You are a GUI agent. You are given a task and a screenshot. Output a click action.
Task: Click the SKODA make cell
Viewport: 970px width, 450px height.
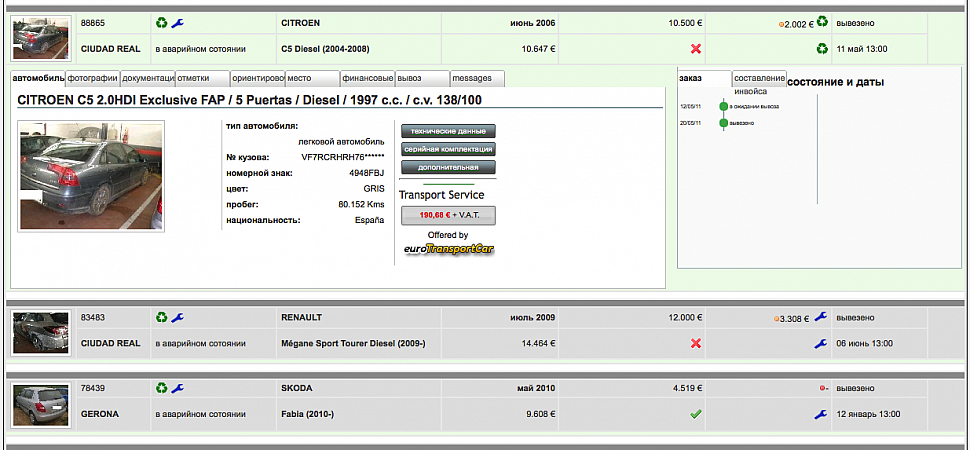[297, 389]
